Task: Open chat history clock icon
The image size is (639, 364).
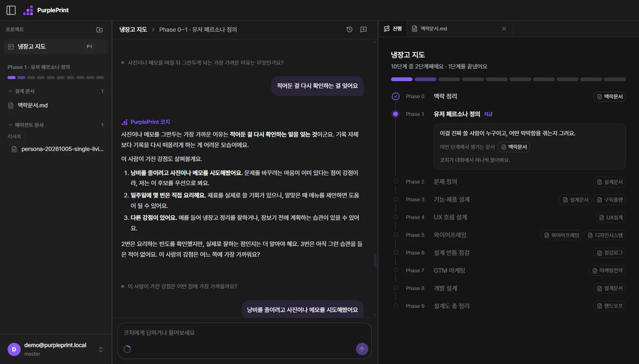Action: click(x=349, y=30)
